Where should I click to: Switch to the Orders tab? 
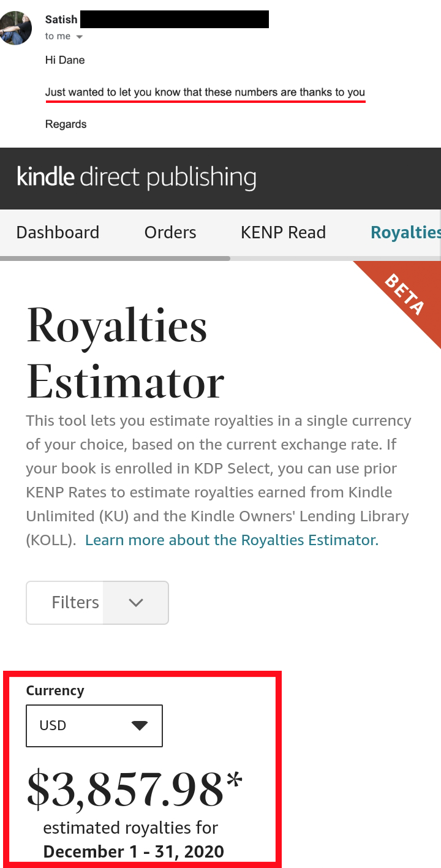170,232
